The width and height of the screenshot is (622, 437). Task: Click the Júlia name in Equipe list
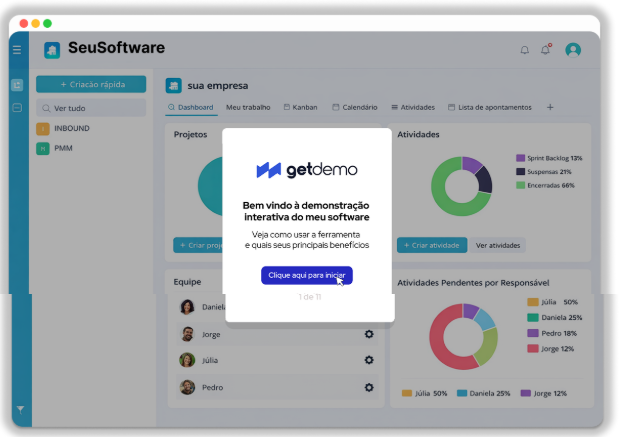(210, 360)
